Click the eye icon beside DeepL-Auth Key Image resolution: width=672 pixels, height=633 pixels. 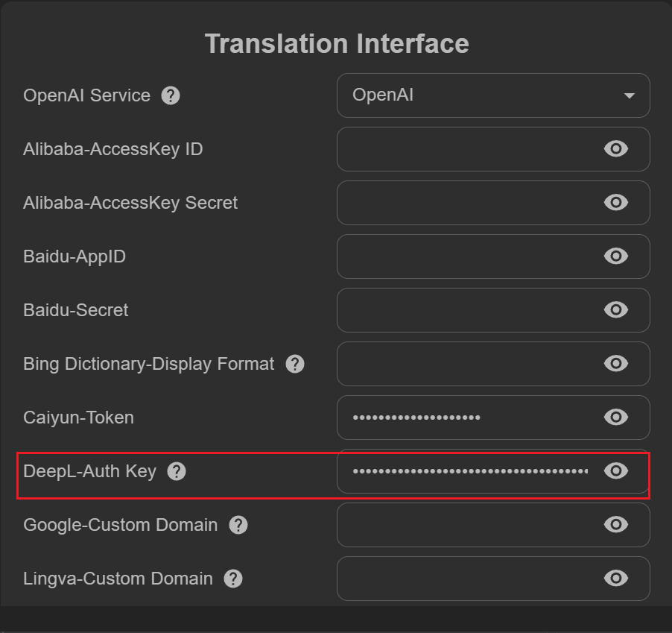pyautogui.click(x=616, y=470)
